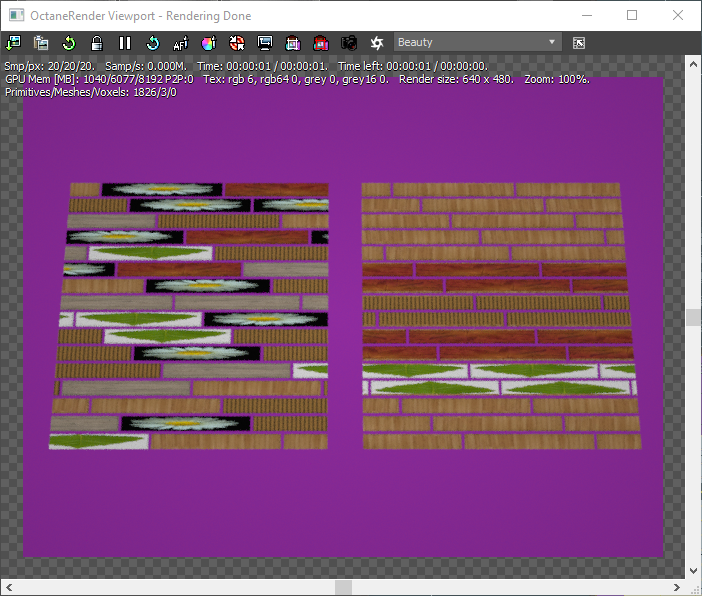
Task: Click the Smp/px: 20/20/20 statistic
Action: pyautogui.click(x=50, y=66)
